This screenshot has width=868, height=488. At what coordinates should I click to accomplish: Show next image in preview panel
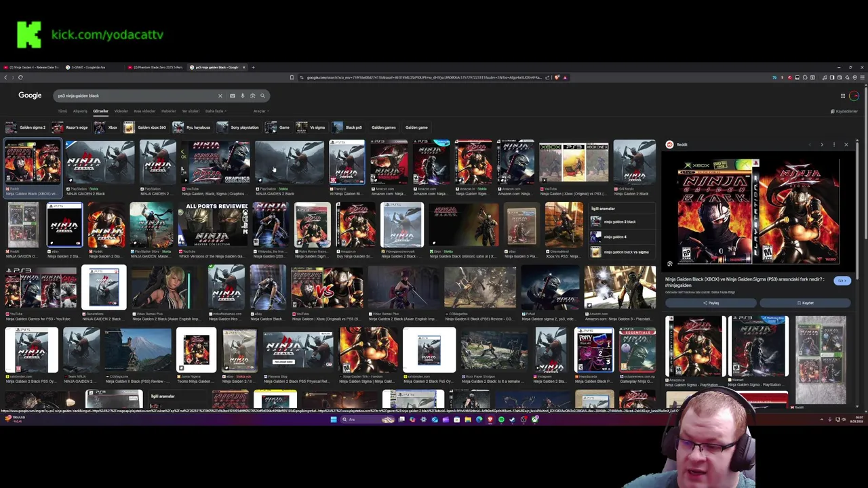tap(822, 144)
